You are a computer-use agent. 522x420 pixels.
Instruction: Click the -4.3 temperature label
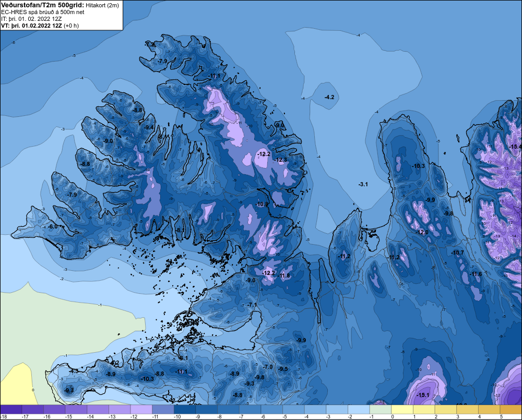coord(74,371)
